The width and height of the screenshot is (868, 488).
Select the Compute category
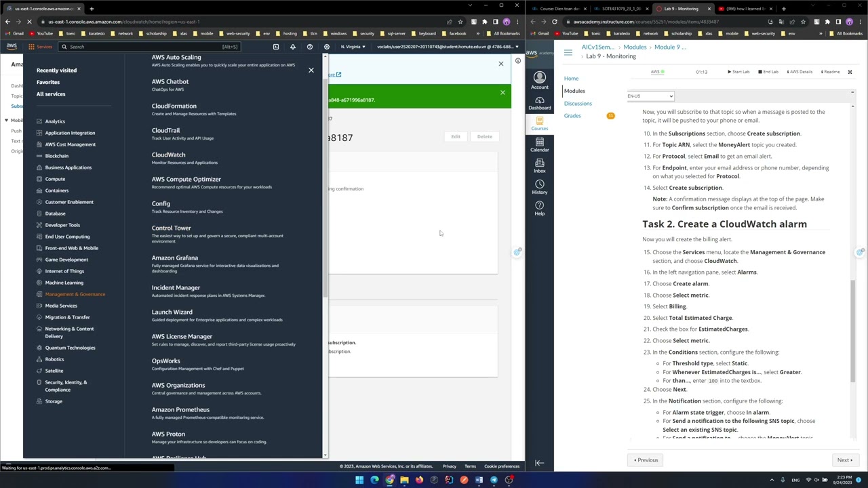(x=55, y=179)
